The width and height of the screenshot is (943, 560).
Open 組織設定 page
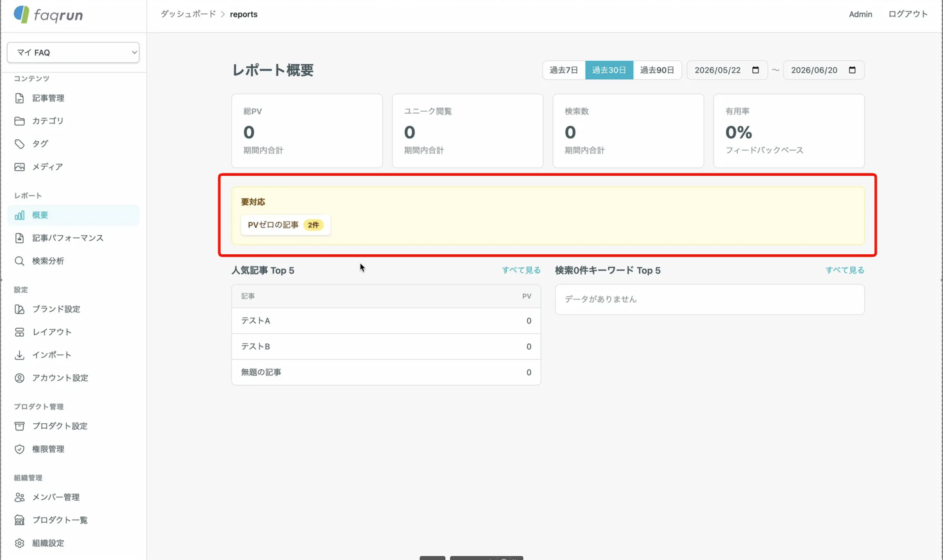[x=73, y=543]
